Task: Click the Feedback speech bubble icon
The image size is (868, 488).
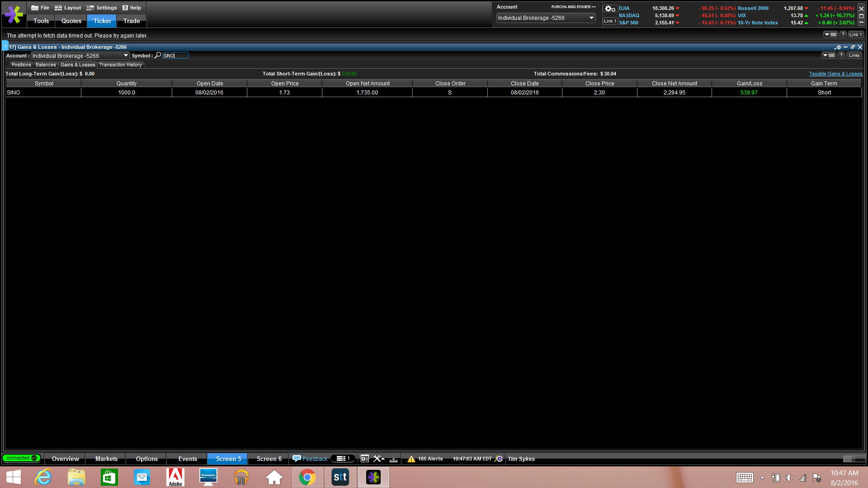Action: pyautogui.click(x=297, y=459)
